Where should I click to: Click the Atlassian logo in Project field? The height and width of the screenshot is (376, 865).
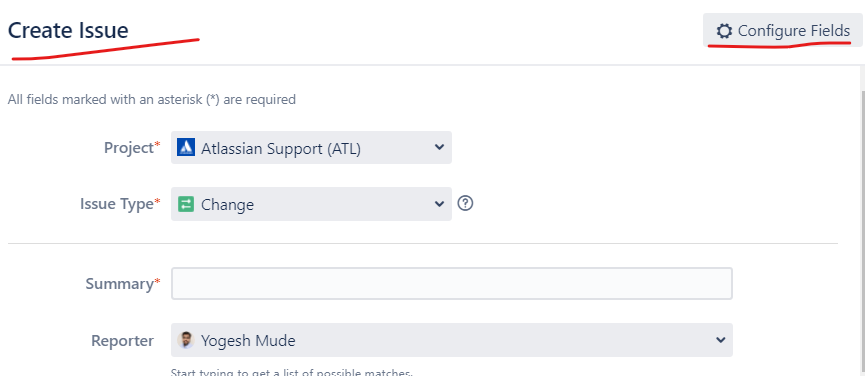point(186,147)
